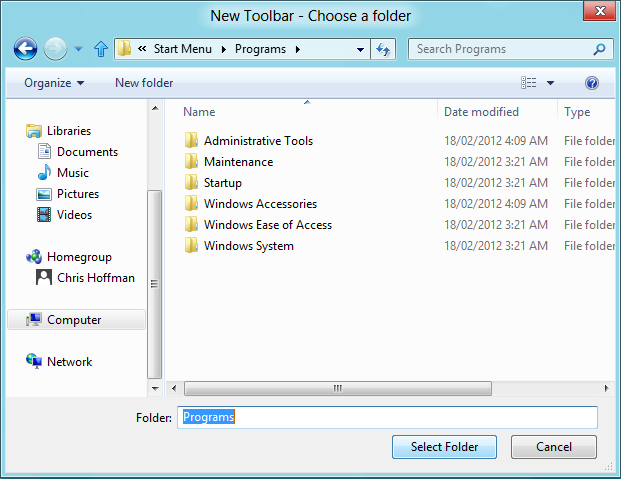Select the Maintenance folder
The height and width of the screenshot is (479, 621).
point(238,162)
